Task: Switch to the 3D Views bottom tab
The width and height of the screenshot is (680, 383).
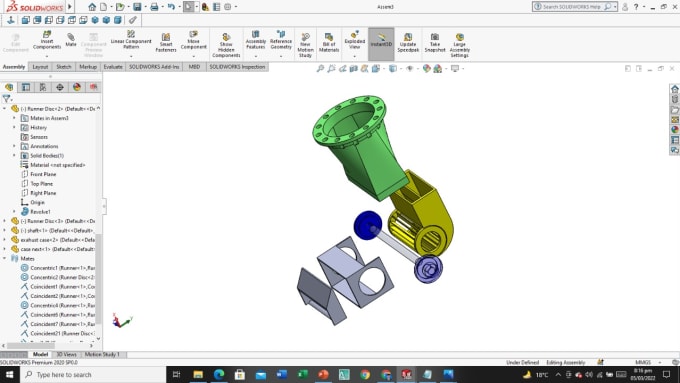Action: tap(66, 354)
